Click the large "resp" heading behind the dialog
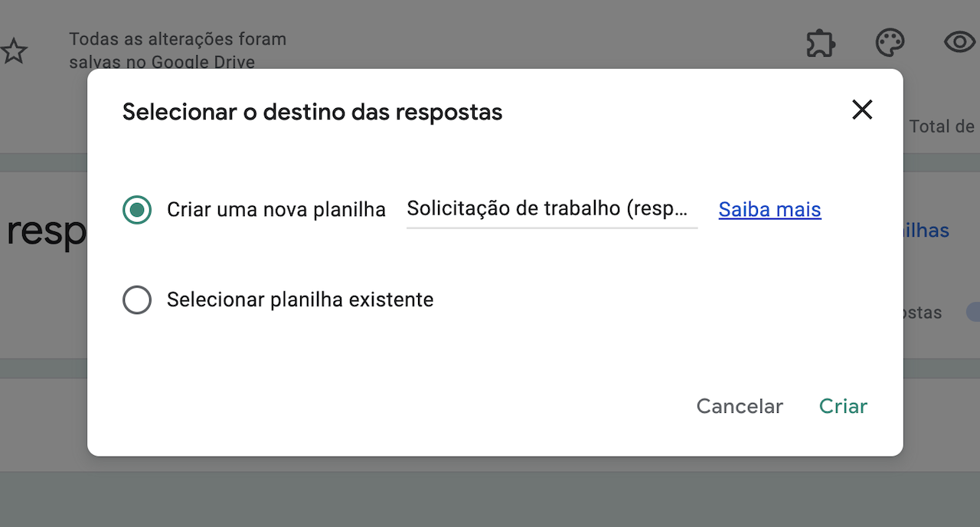The width and height of the screenshot is (980, 527). pyautogui.click(x=46, y=231)
